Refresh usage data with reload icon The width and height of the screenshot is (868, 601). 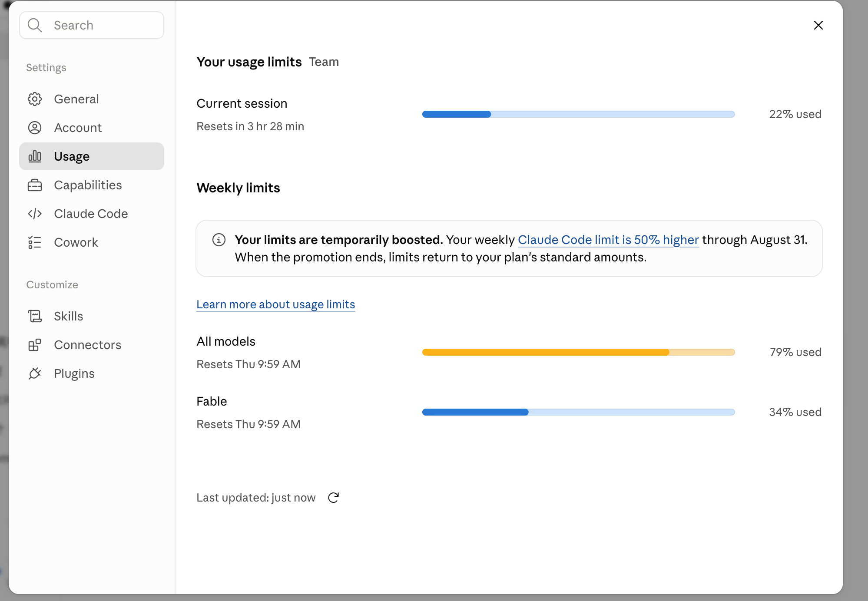click(x=333, y=498)
